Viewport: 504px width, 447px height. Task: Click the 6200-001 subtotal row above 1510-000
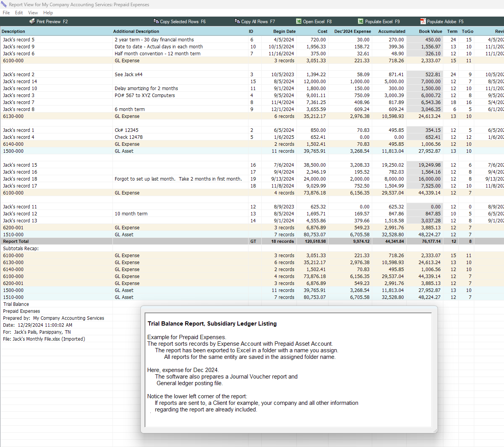252,227
